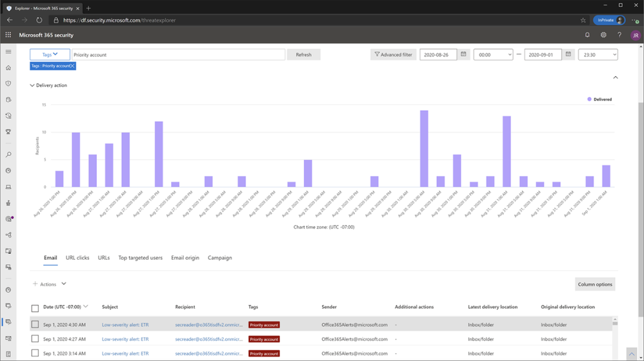The height and width of the screenshot is (361, 644).
Task: Open end date calendar picker icon
Action: pyautogui.click(x=568, y=54)
